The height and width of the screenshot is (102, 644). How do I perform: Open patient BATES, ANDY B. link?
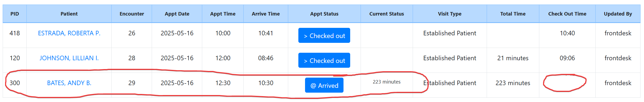[69, 83]
